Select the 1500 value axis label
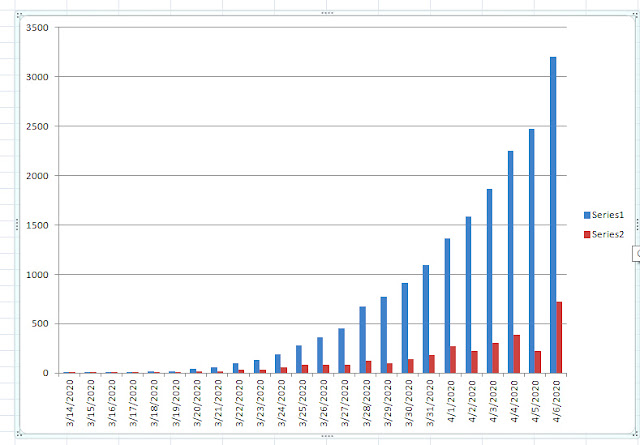This screenshot has height=445, width=640. click(x=37, y=225)
